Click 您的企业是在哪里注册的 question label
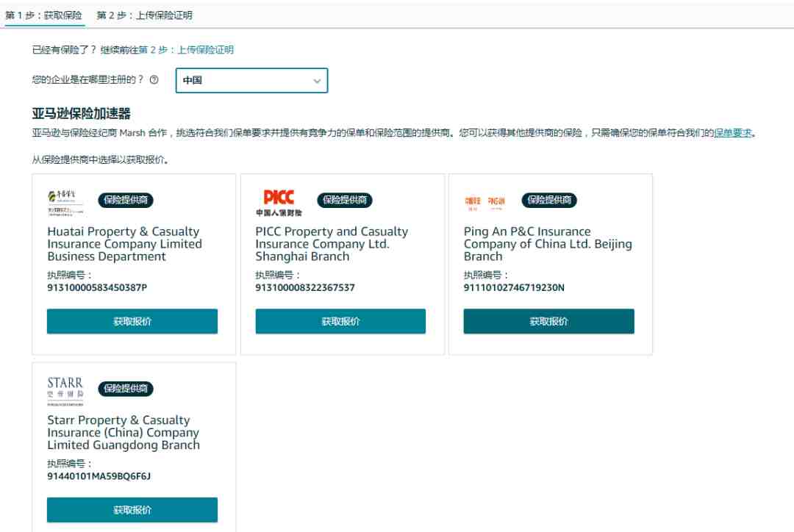 point(88,80)
